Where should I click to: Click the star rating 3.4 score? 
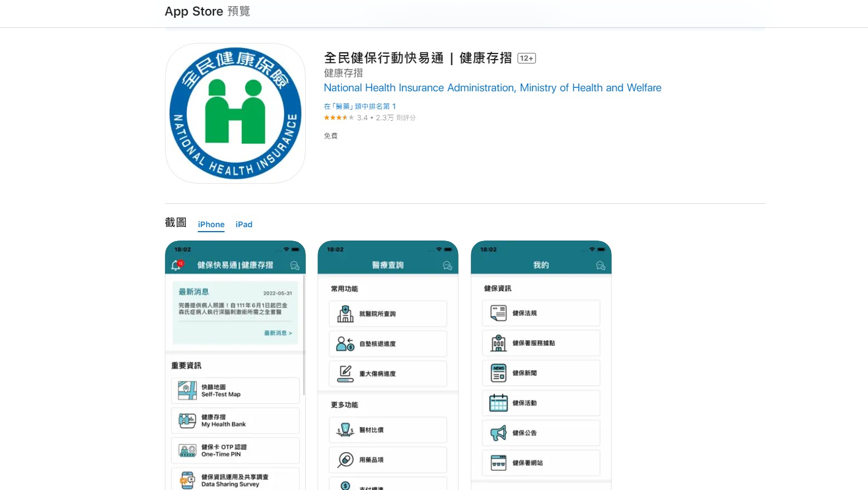point(346,118)
